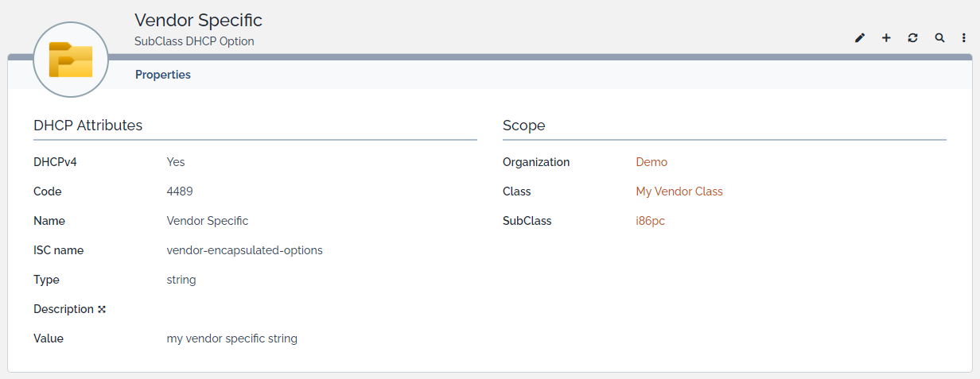Open the three-dot more actions menu
The width and height of the screenshot is (980, 379).
pyautogui.click(x=963, y=38)
